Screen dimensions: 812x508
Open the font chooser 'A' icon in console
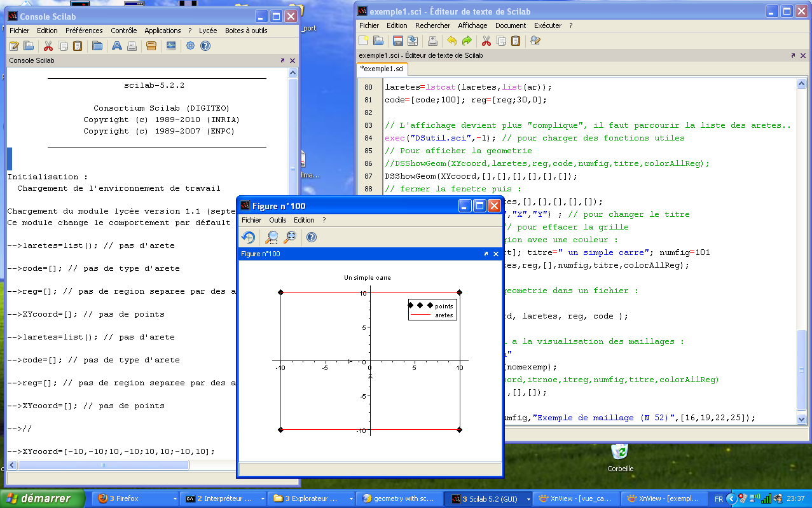coord(117,46)
